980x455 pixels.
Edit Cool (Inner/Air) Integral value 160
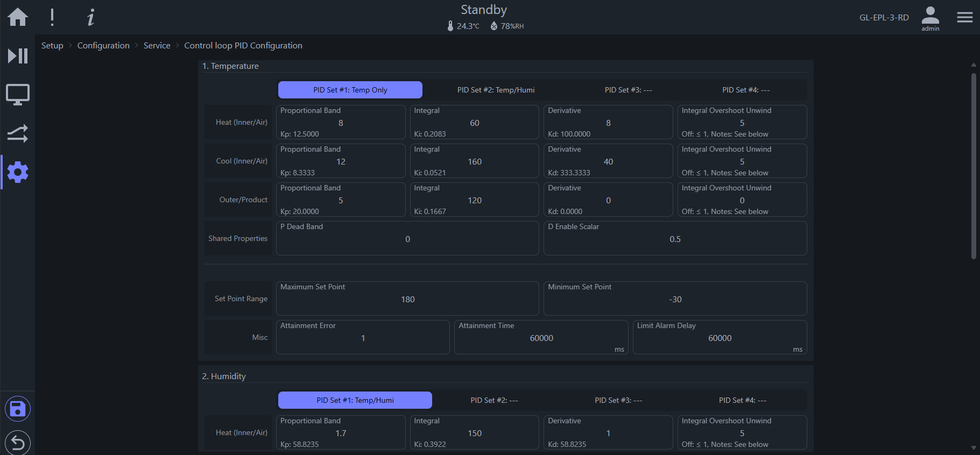(x=474, y=161)
